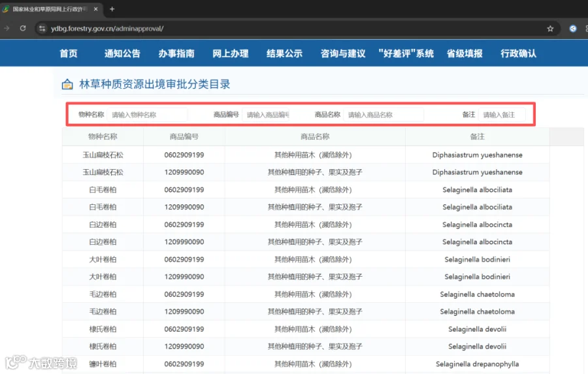Open a new browser tab
The image size is (588, 374).
pos(112,9)
